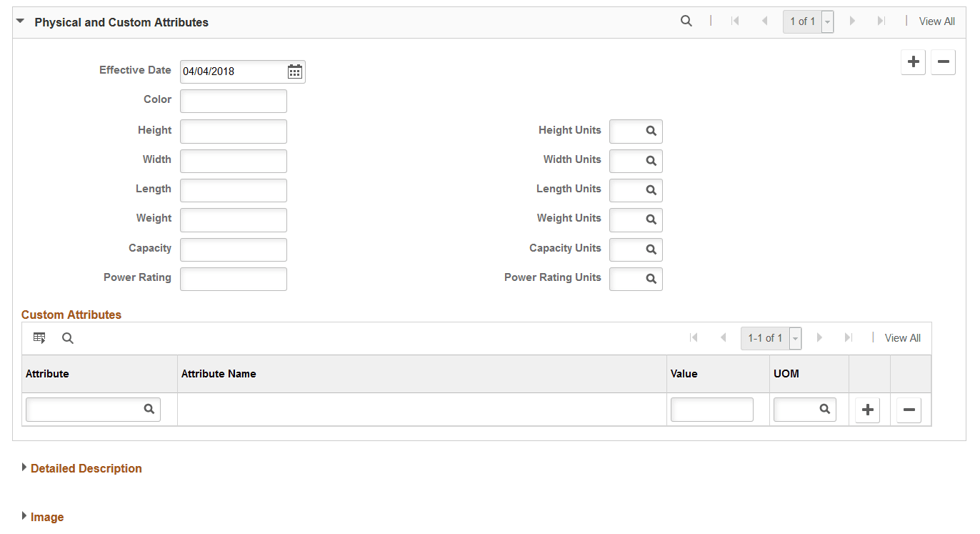Open the Weight Units lookup

[652, 219]
